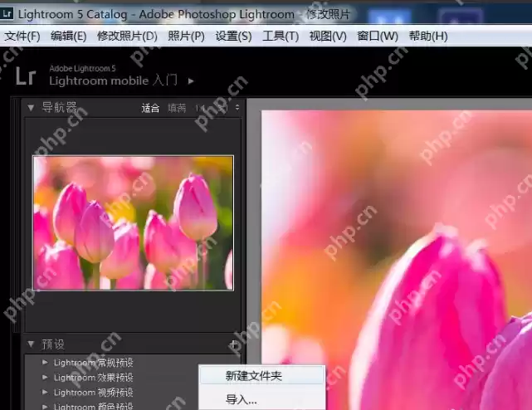532x410 pixels.
Task: Open the 视图(V) menu
Action: pyautogui.click(x=328, y=36)
